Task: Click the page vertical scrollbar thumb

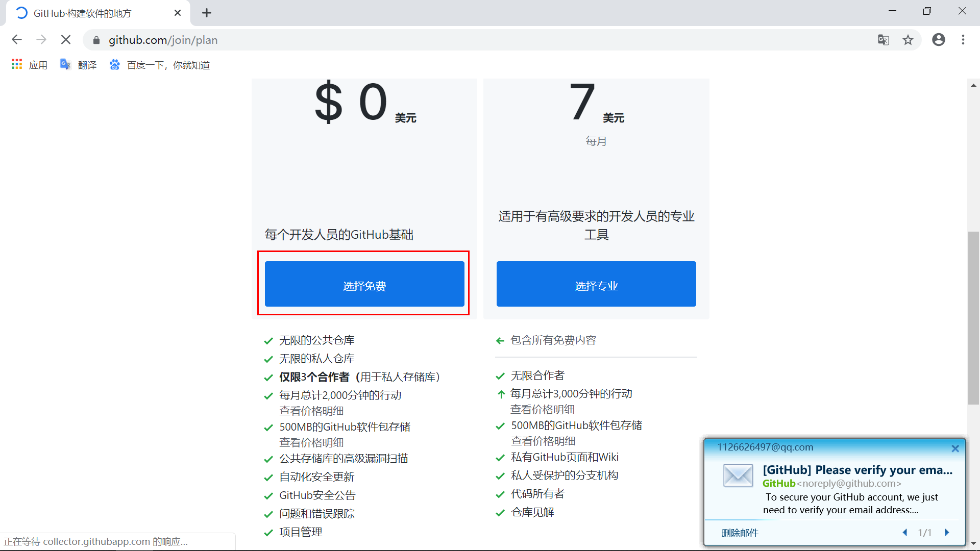Action: tap(973, 318)
